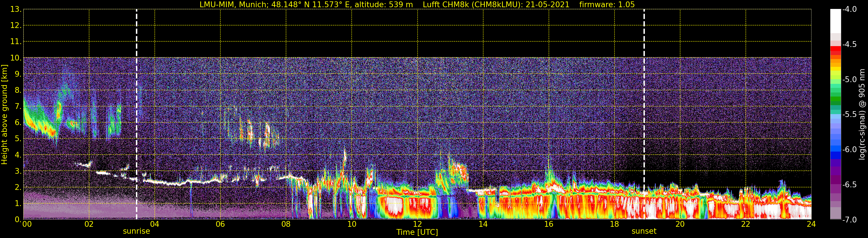Screen dimensions: 868x238
Task: Click the '00' time tick label
Action: tap(27, 224)
